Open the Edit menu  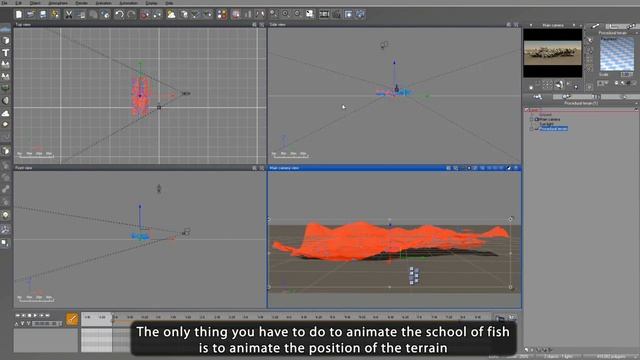point(18,3)
